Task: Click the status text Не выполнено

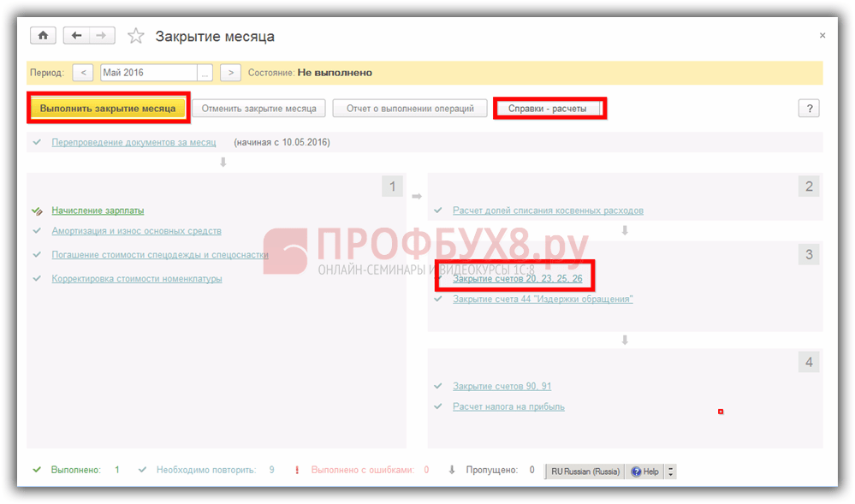Action: [x=335, y=73]
